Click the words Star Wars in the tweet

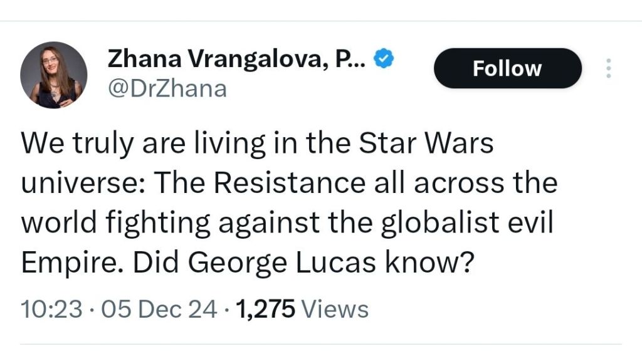(x=426, y=143)
